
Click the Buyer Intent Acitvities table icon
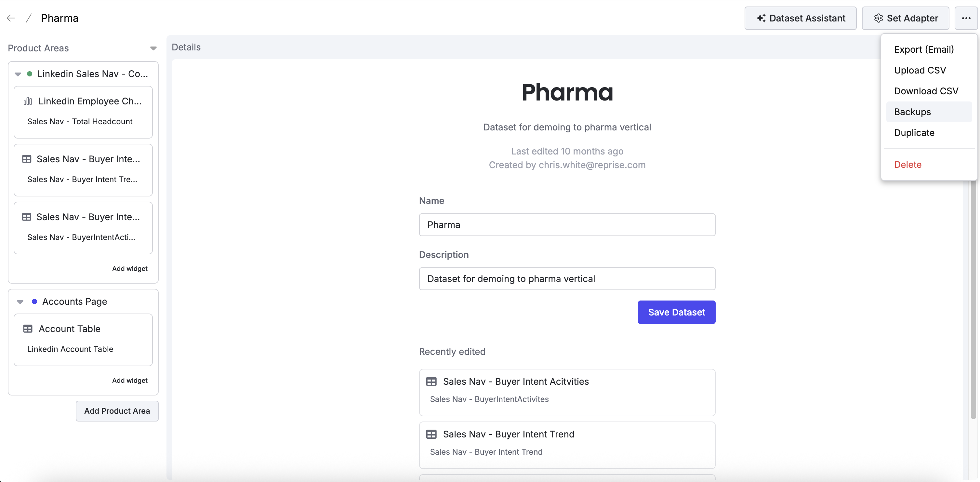pyautogui.click(x=431, y=382)
